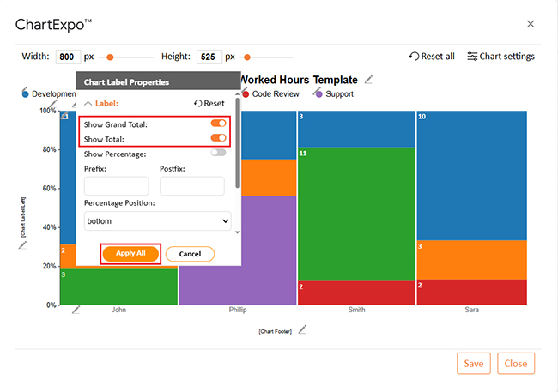Click the Height value field

[209, 57]
